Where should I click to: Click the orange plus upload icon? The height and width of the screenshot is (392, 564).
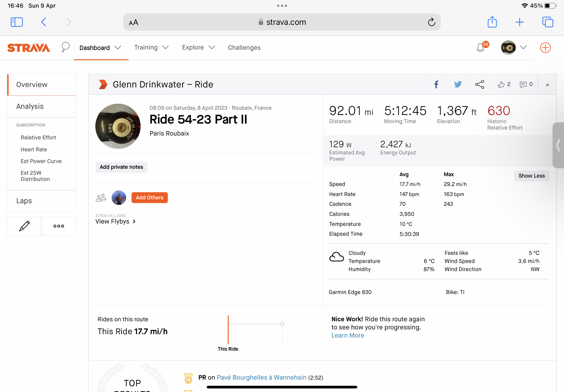[545, 48]
